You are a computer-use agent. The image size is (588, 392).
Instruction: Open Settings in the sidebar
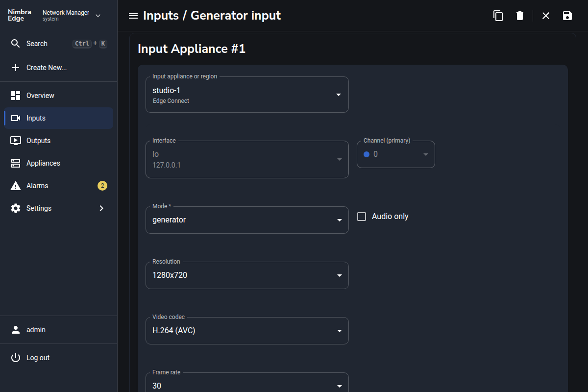pyautogui.click(x=58, y=208)
